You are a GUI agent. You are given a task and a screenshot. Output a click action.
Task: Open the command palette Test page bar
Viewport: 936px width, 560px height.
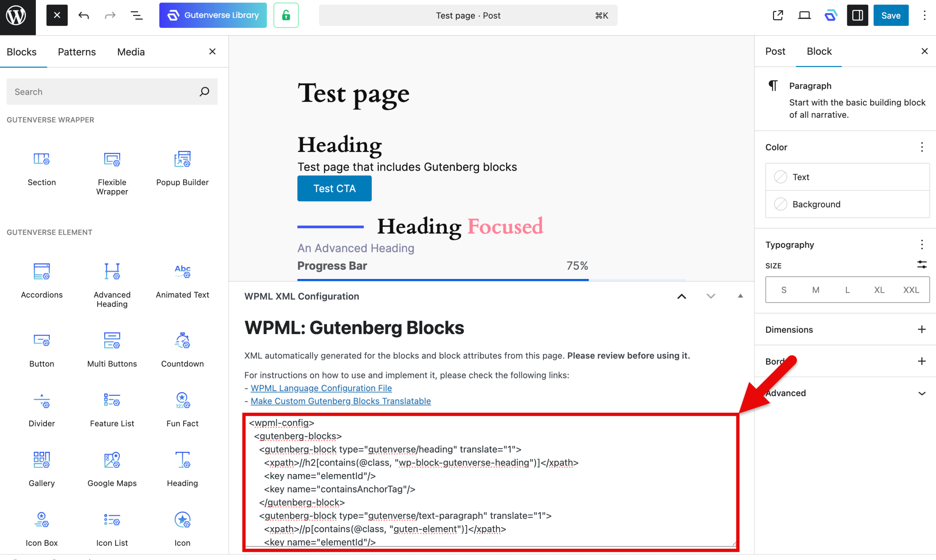468,15
